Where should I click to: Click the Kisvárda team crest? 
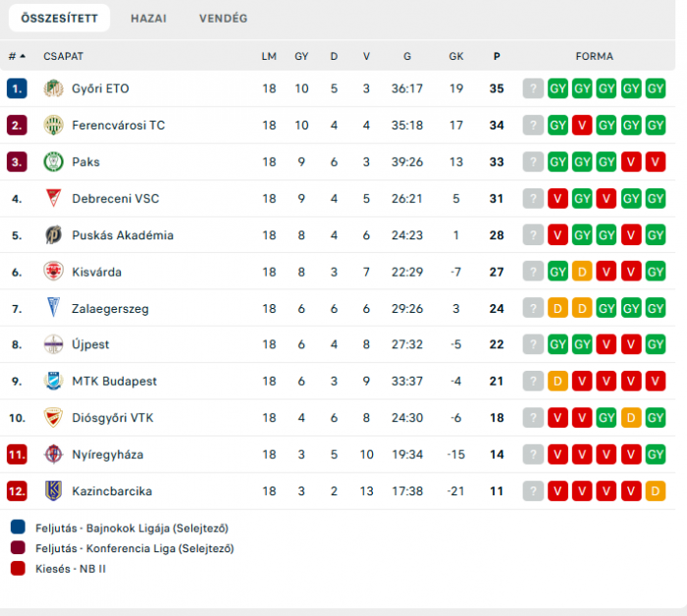(53, 272)
